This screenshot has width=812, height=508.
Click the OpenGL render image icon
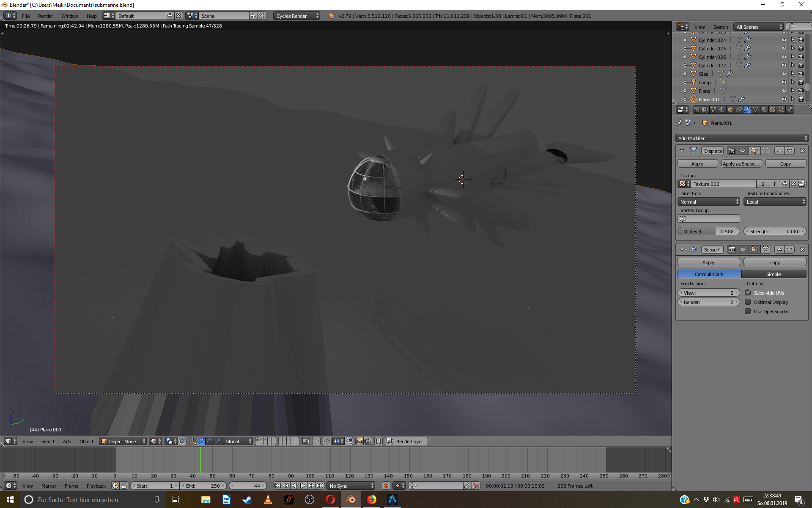click(x=359, y=441)
